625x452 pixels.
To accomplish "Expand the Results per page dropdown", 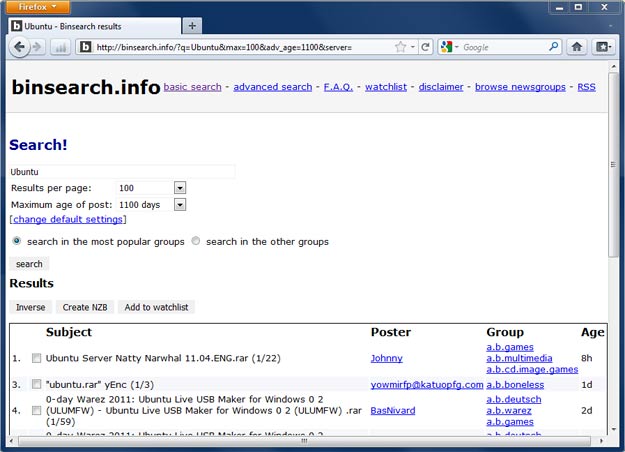I will coord(180,188).
